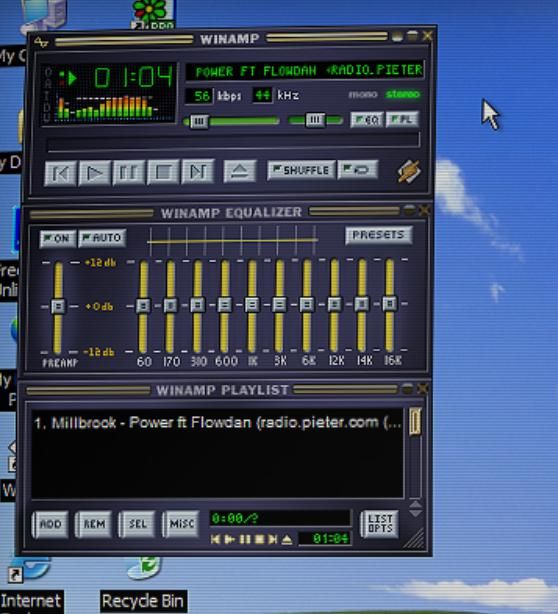Click the -12 db label
The height and width of the screenshot is (614, 558).
(99, 352)
